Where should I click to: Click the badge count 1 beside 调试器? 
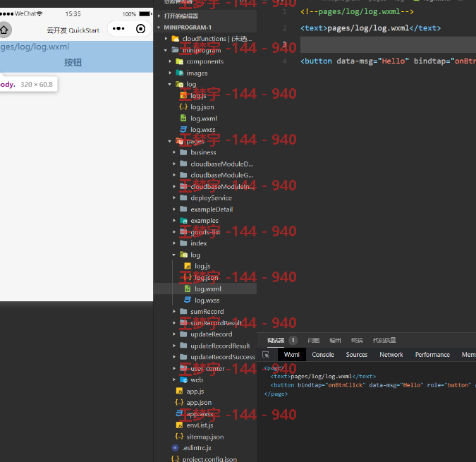[293, 340]
